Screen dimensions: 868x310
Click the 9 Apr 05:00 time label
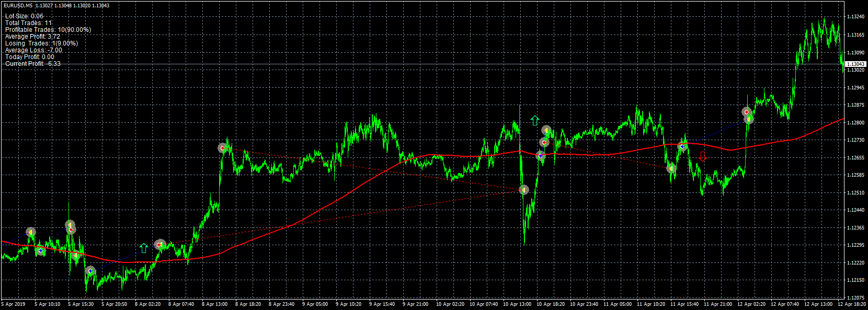315,304
